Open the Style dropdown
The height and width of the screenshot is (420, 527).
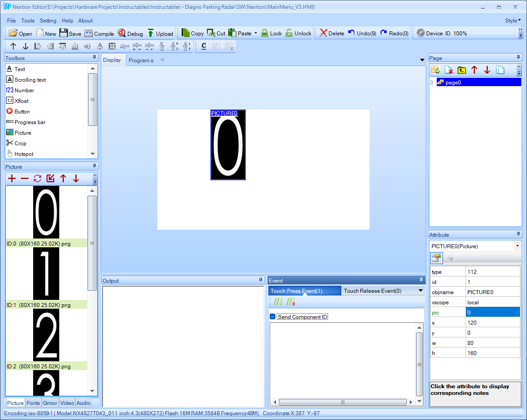513,20
